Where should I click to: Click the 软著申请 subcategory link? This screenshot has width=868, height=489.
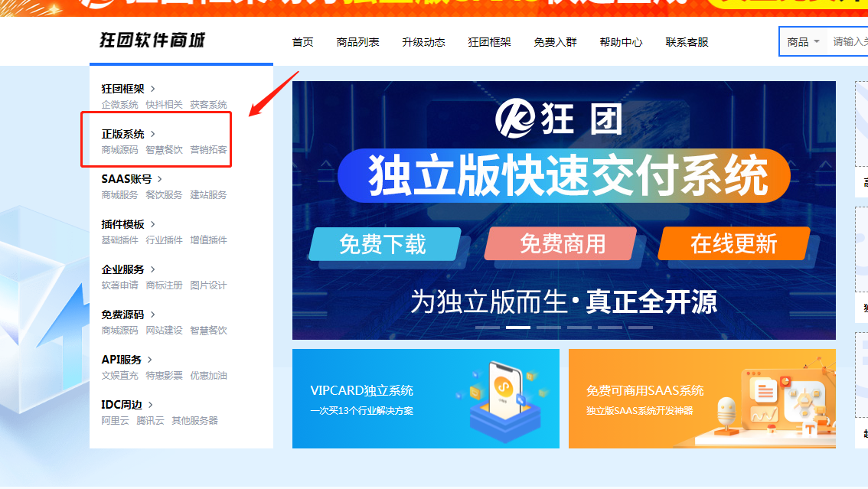119,285
